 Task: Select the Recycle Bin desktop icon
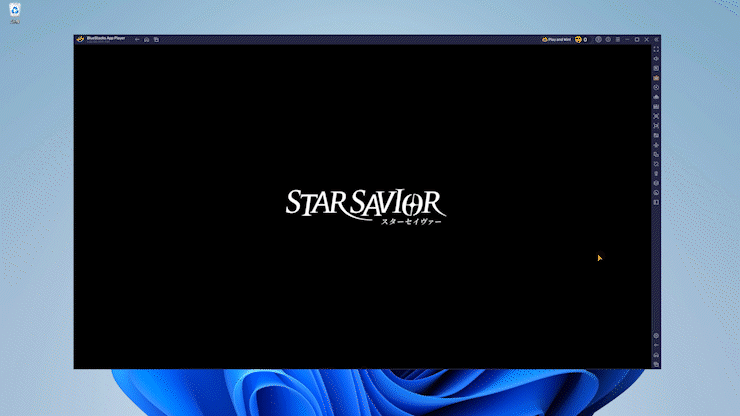(15, 10)
